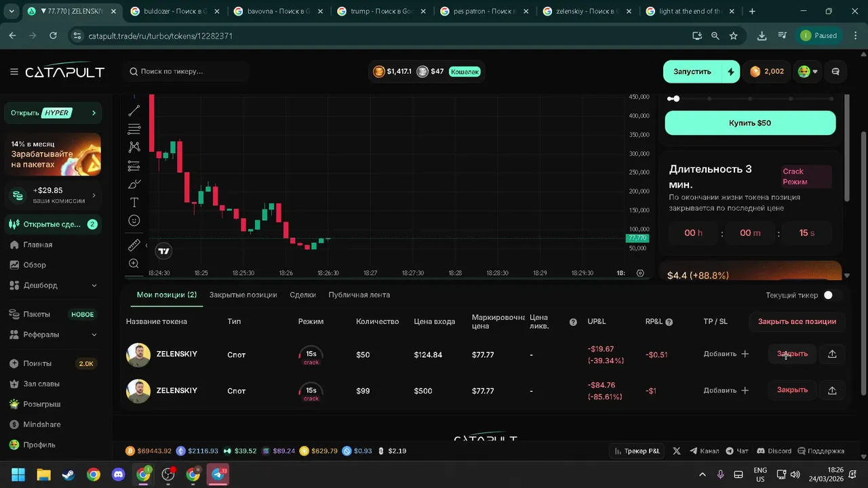This screenshot has width=868, height=488.
Task: Open the commissions +$29.85 panel arrow
Action: point(94,196)
